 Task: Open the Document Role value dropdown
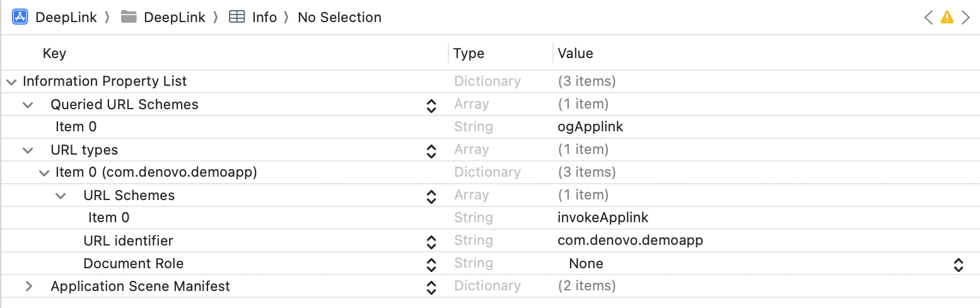point(958,264)
